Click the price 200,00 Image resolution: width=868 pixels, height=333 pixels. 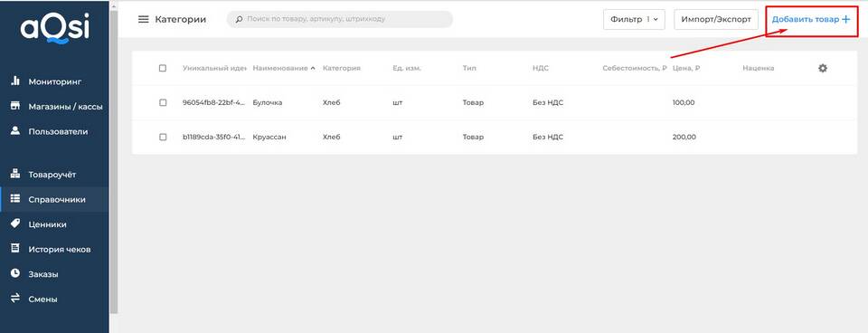click(x=684, y=137)
